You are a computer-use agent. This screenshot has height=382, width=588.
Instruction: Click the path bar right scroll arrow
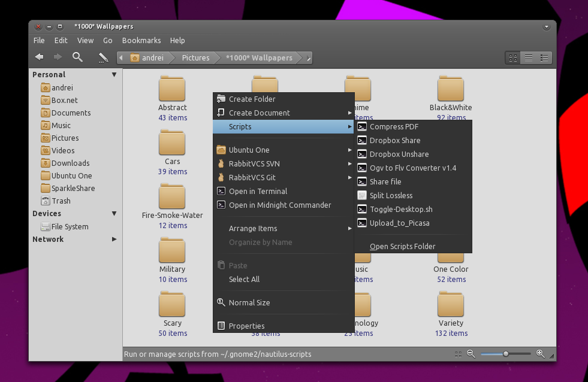click(309, 58)
